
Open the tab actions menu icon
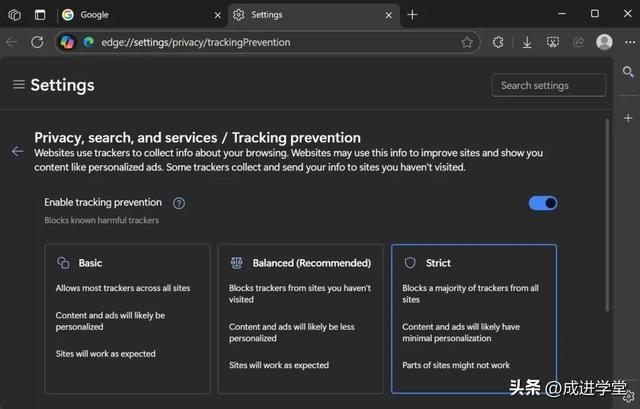[x=40, y=15]
